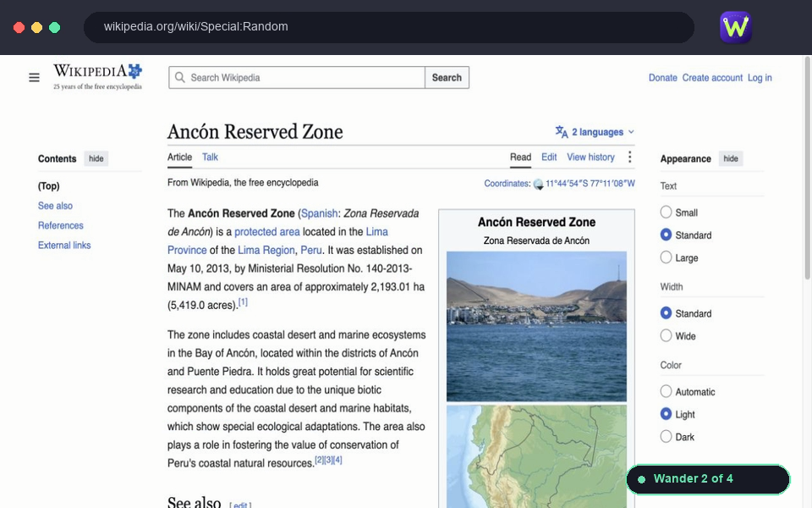This screenshot has height=508, width=812.
Task: Click the Log in link
Action: (x=760, y=78)
